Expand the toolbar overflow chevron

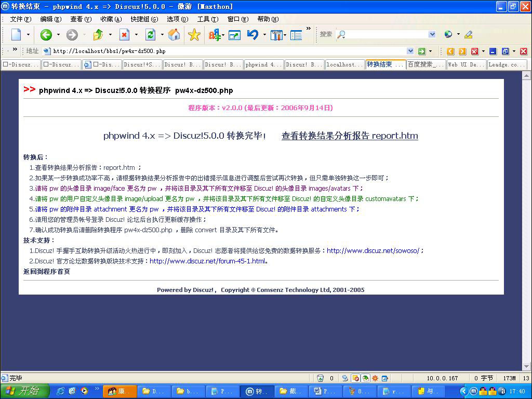[x=309, y=29]
